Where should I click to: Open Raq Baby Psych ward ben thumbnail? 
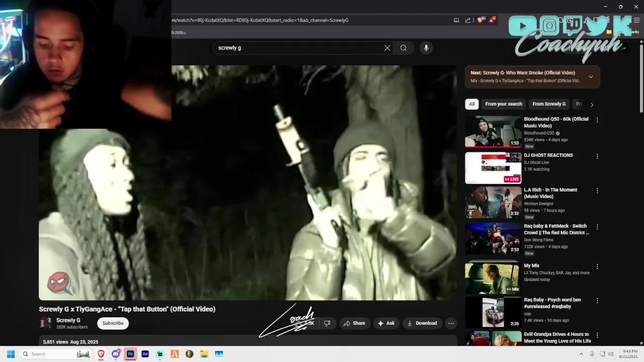coord(493,312)
